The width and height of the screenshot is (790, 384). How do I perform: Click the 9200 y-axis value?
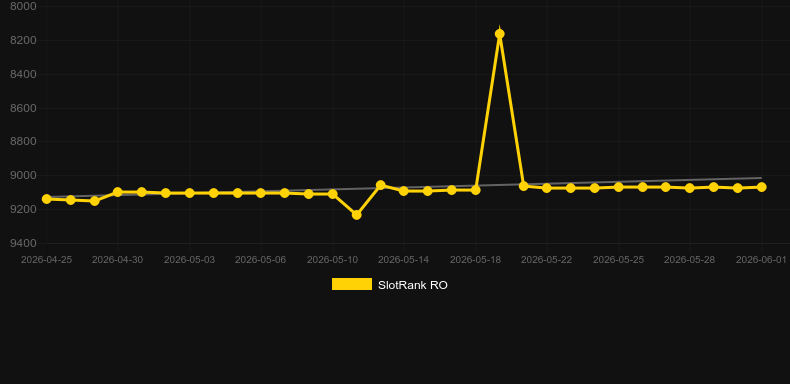pos(23,209)
